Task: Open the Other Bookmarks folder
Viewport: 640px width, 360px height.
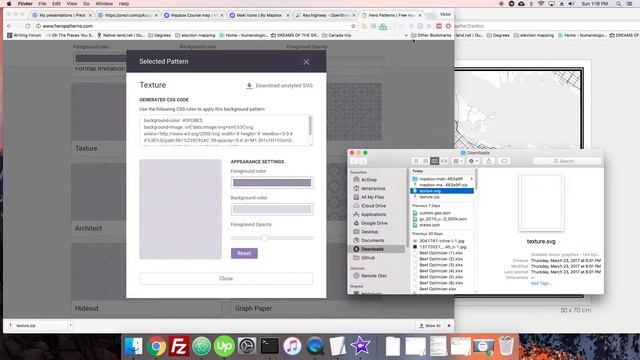Action: (x=431, y=36)
